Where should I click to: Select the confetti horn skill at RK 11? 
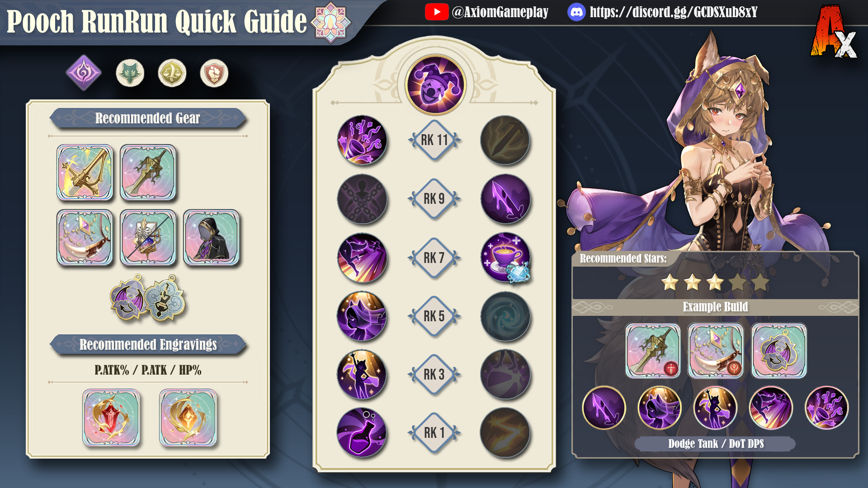coord(362,140)
